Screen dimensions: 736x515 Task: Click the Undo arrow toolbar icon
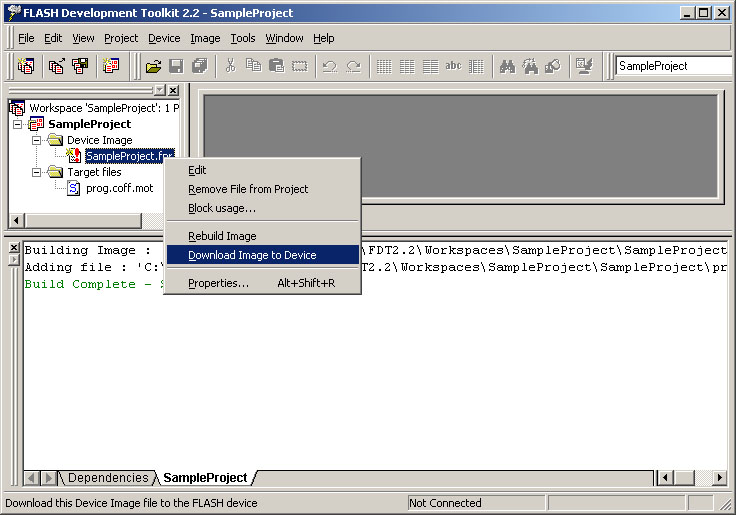(x=329, y=66)
